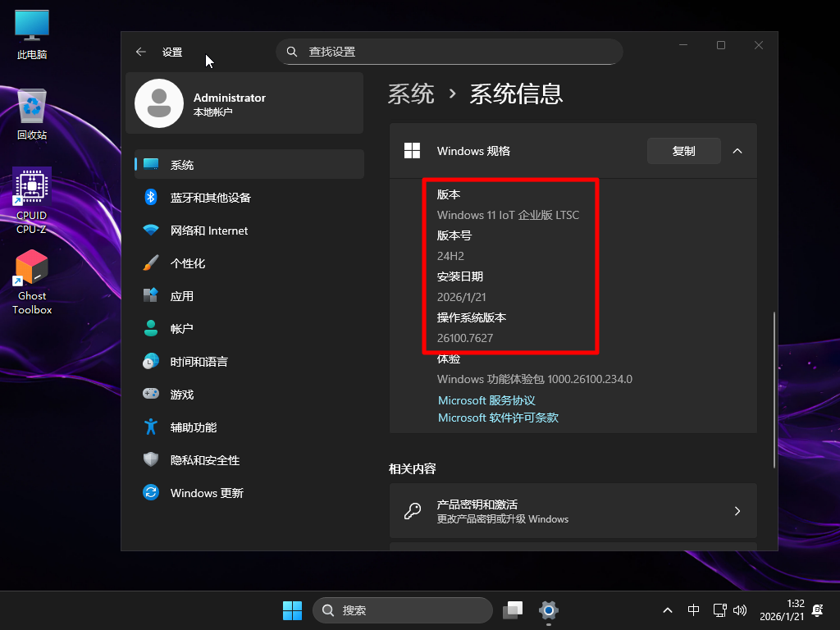Click the Find a setting search box
This screenshot has width=840, height=630.
click(x=450, y=52)
